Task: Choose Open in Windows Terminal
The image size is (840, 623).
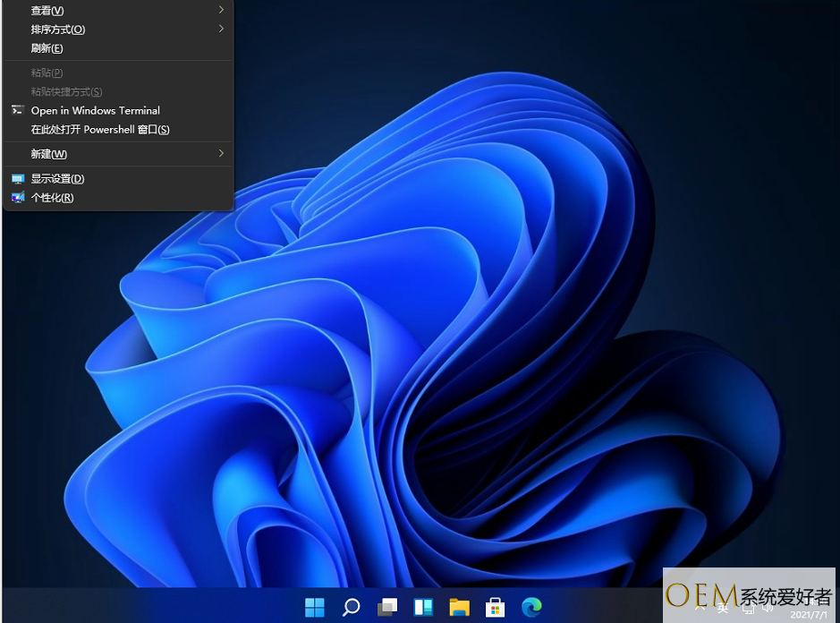Action: click(x=95, y=110)
